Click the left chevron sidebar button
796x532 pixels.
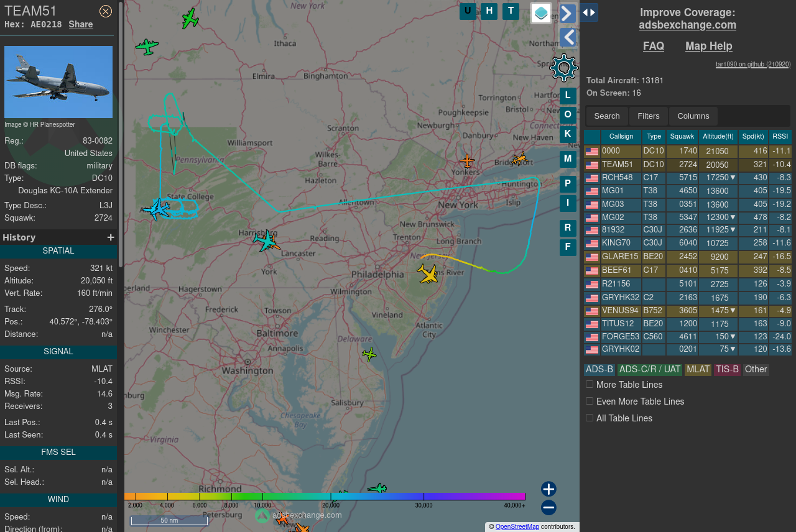pos(568,38)
